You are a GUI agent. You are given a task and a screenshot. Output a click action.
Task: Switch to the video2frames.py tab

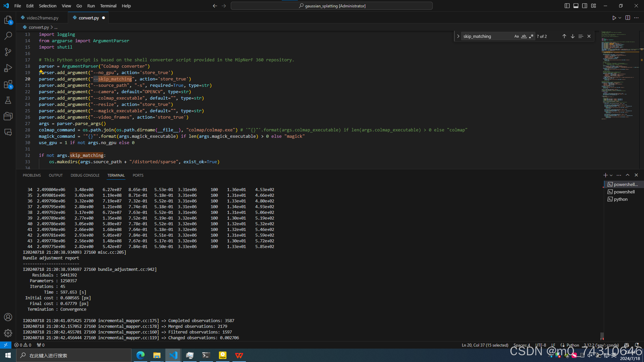coord(42,18)
